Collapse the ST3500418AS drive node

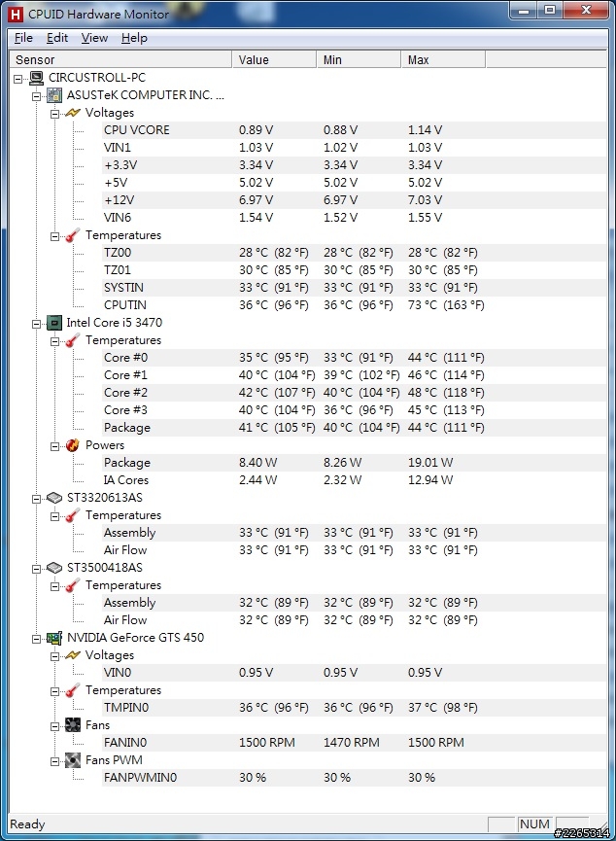37,569
